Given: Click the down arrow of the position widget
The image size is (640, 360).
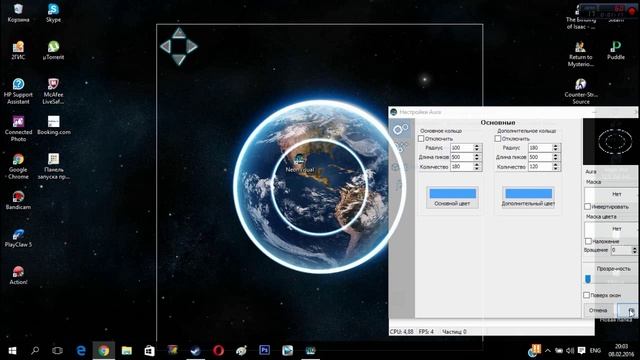Looking at the screenshot, I should 179,60.
